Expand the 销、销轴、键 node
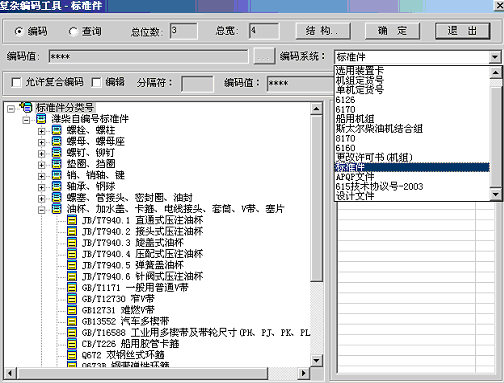The width and height of the screenshot is (504, 383). (x=41, y=176)
